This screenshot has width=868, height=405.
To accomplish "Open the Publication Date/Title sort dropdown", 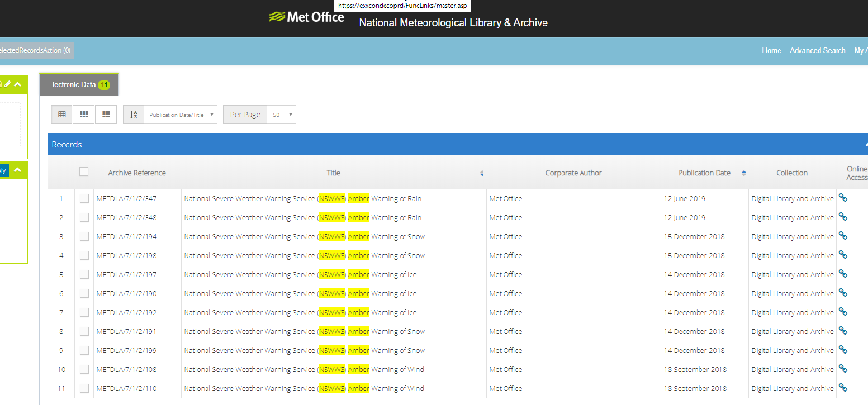I will [x=180, y=115].
